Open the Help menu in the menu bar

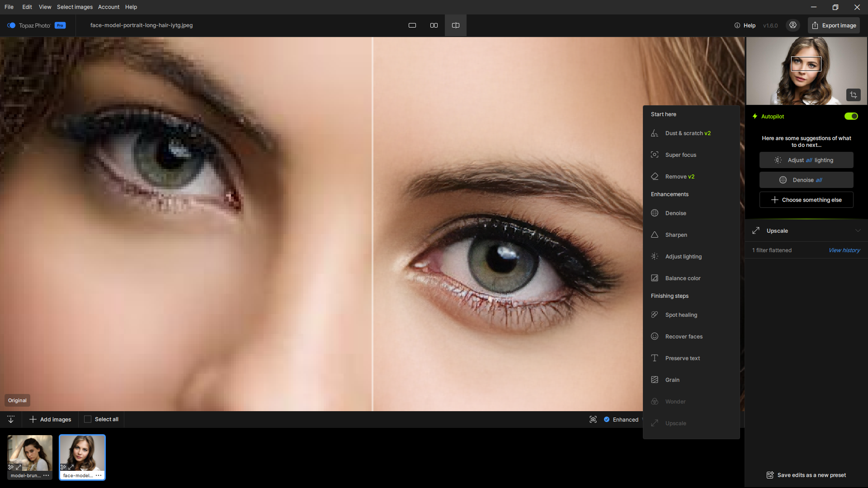(x=131, y=7)
